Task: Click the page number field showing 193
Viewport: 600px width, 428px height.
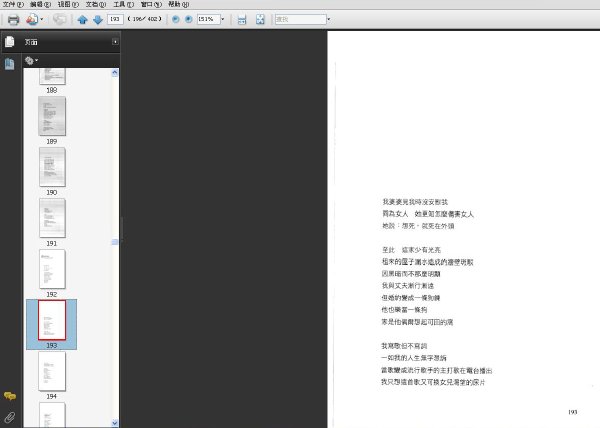Action: click(x=115, y=19)
